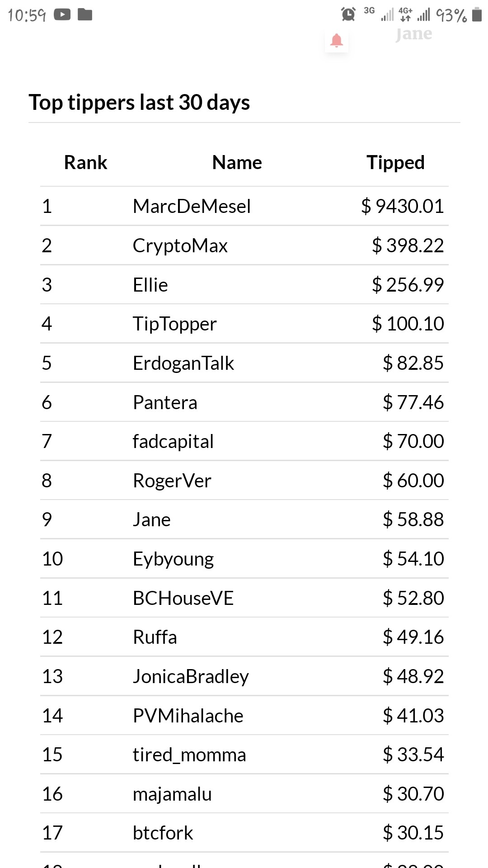Tap the battery icon in status bar
The width and height of the screenshot is (488, 868).
(477, 14)
